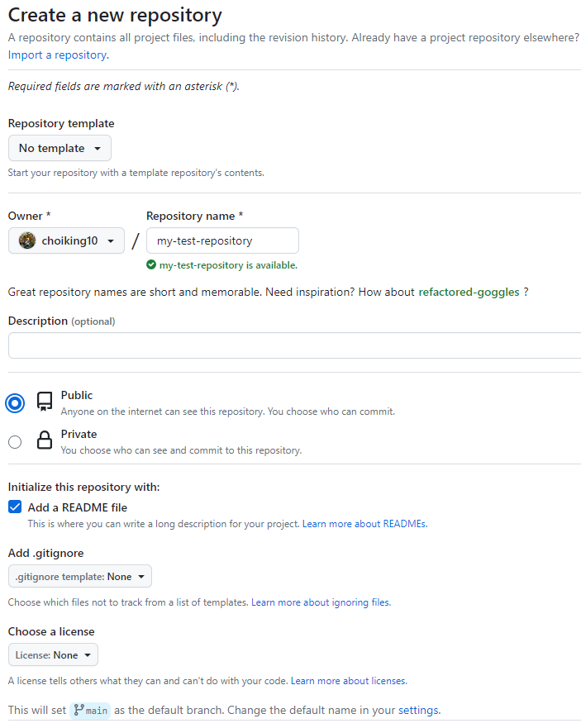Expand the Owner choiking10 dropdown
The width and height of the screenshot is (581, 728).
[x=66, y=240]
